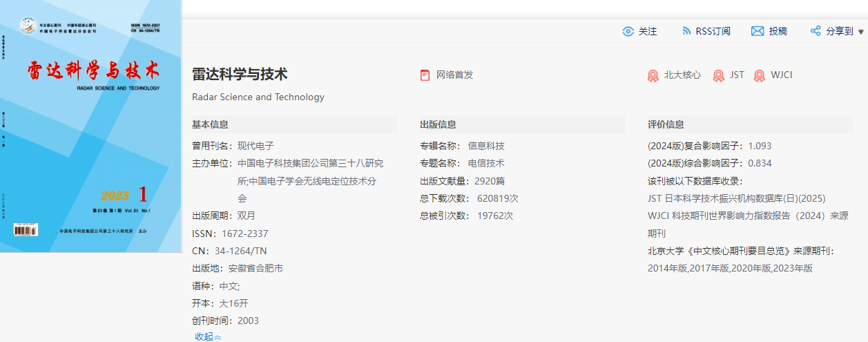Viewport: 868px width, 342px height.
Task: Click the ISSN value 1672-2337
Action: pos(245,234)
